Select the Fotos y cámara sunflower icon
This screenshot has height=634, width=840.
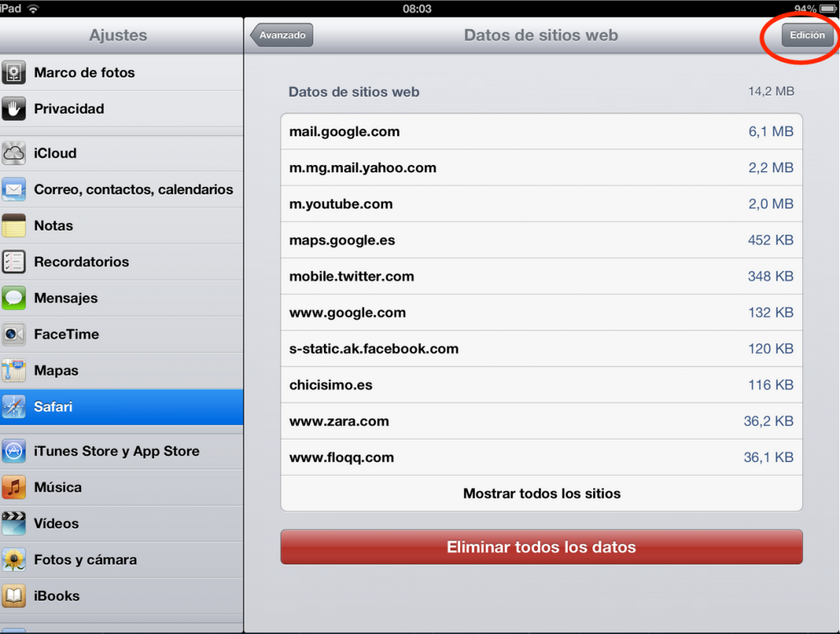[x=13, y=559]
